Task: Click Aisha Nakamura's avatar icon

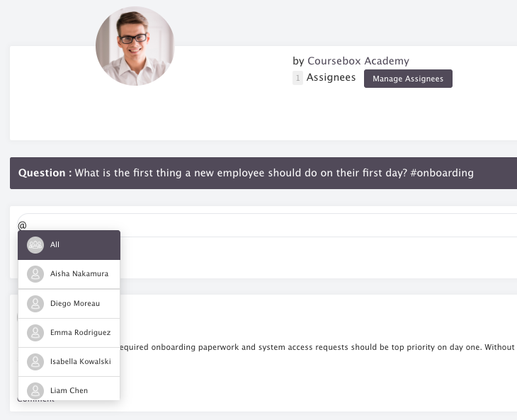Action: pyautogui.click(x=35, y=274)
